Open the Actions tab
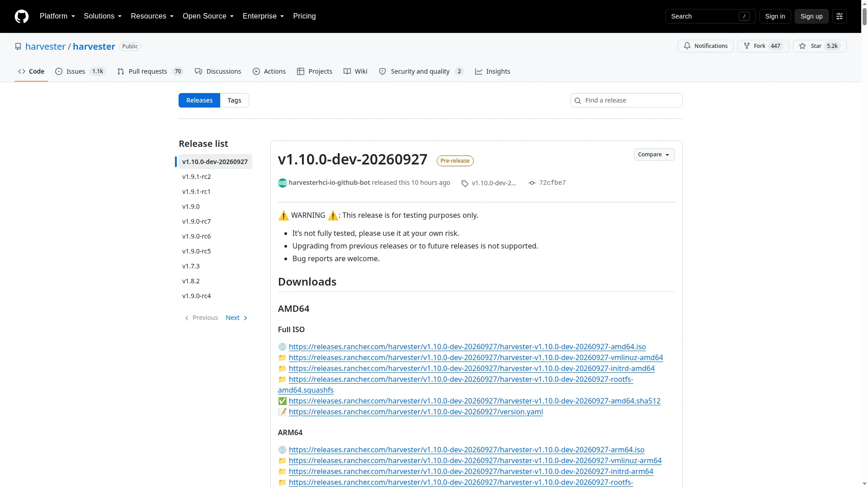 pos(269,71)
